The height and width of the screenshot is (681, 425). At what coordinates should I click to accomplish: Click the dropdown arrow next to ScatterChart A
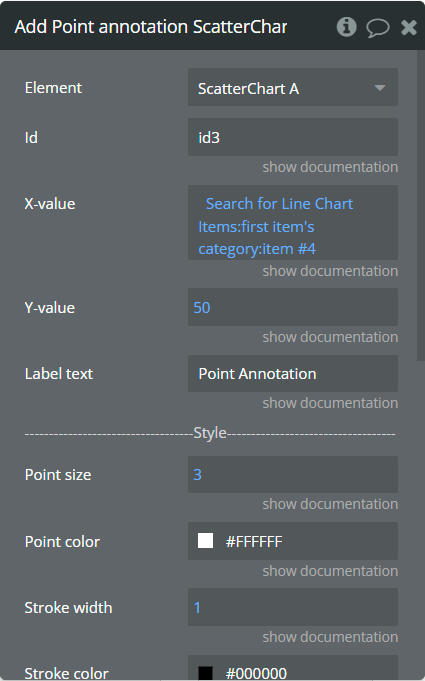point(380,88)
